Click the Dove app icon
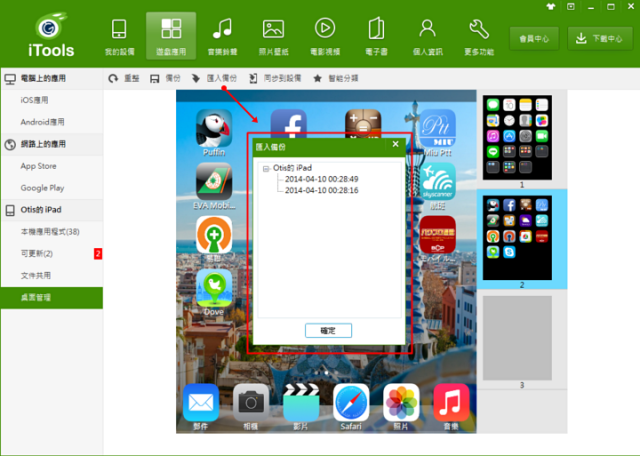The width and height of the screenshot is (640, 456). (x=214, y=288)
